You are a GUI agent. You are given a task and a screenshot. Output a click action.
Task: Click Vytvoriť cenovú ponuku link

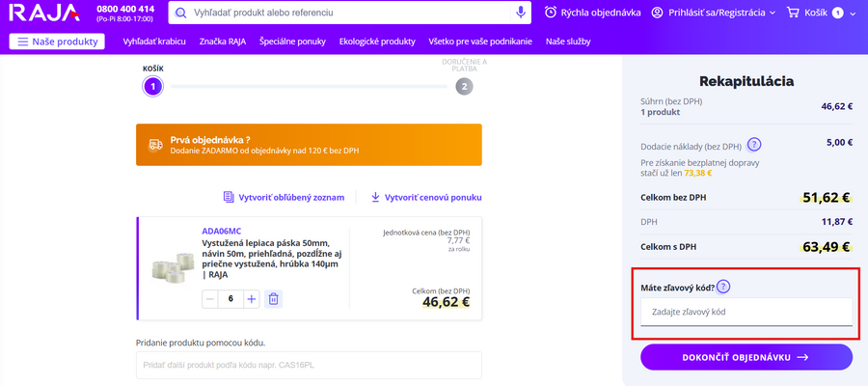[425, 197]
